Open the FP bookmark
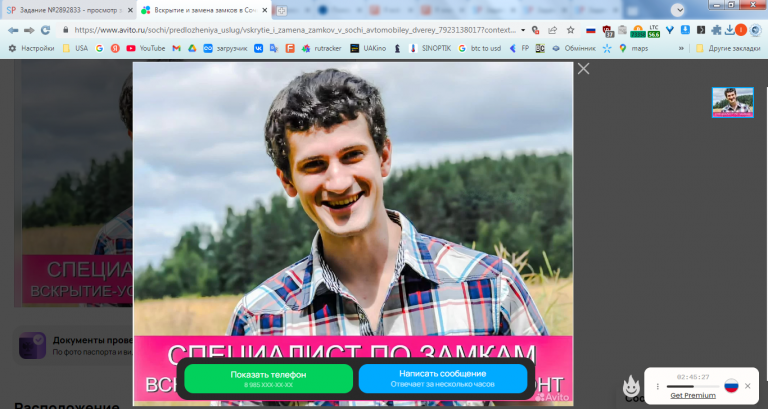The width and height of the screenshot is (768, 409). (x=519, y=48)
